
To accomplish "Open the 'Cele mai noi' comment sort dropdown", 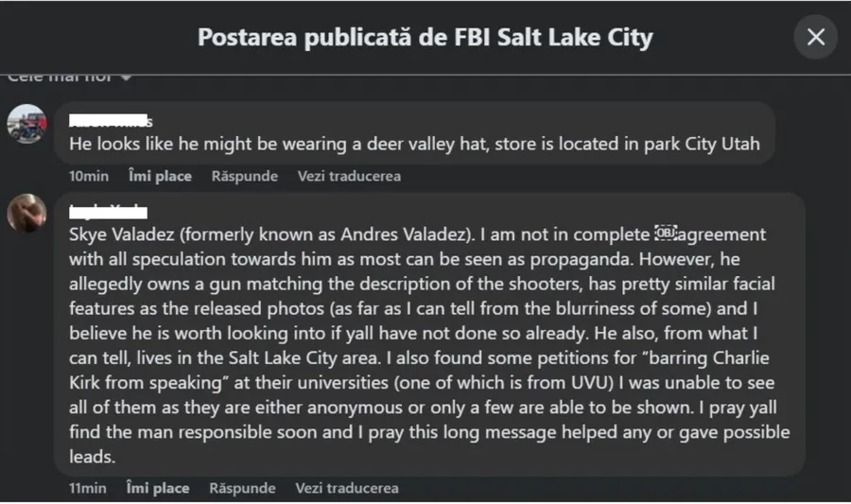I will [68, 77].
